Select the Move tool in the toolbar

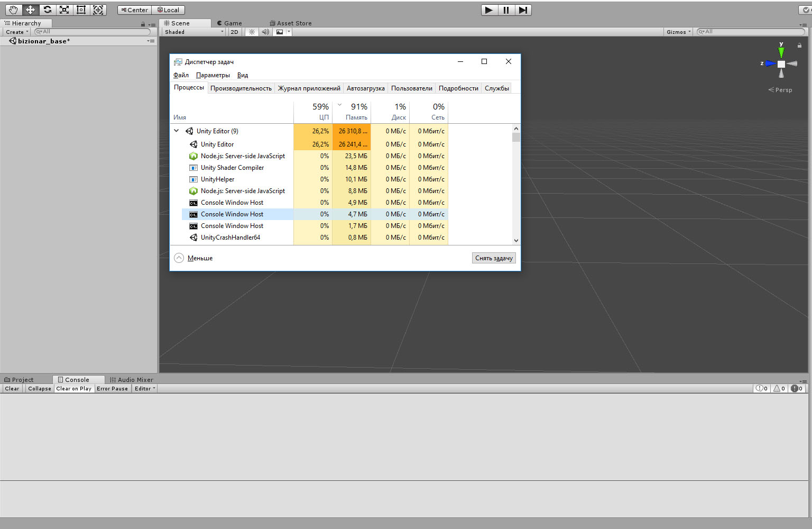pos(30,10)
